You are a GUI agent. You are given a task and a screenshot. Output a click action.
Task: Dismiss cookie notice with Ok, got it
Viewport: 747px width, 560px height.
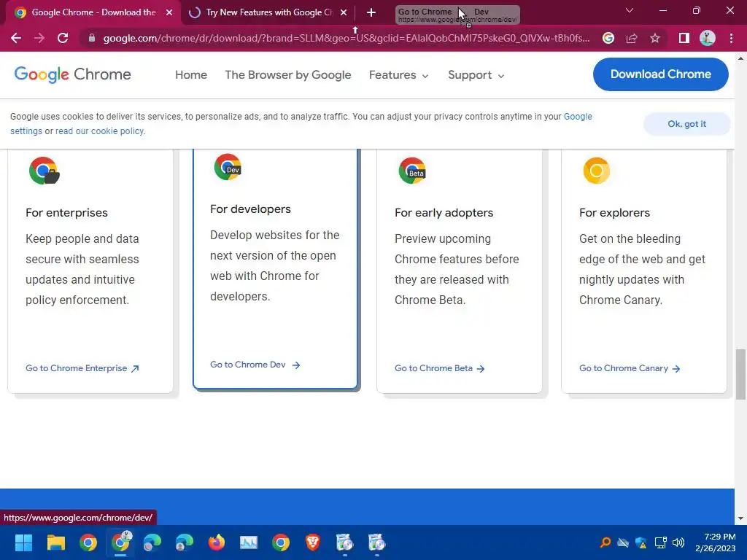point(686,124)
